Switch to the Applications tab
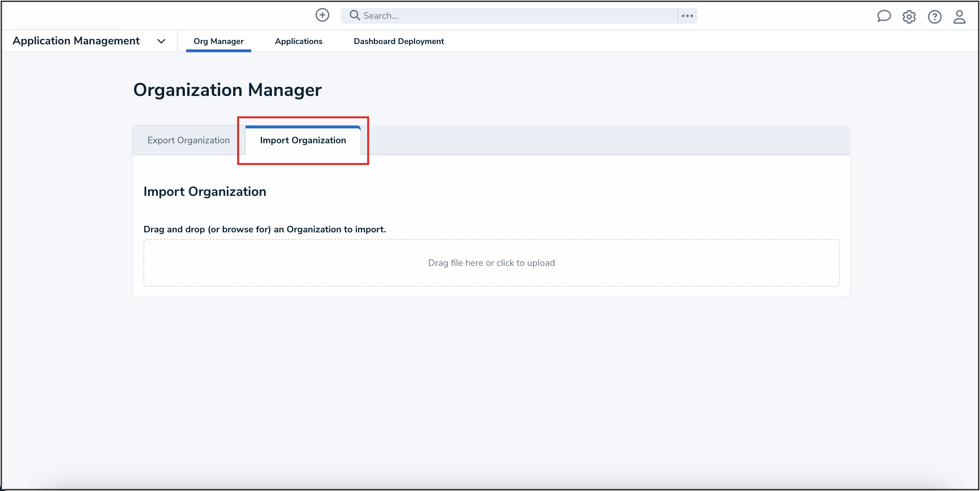The width and height of the screenshot is (980, 491). 299,41
